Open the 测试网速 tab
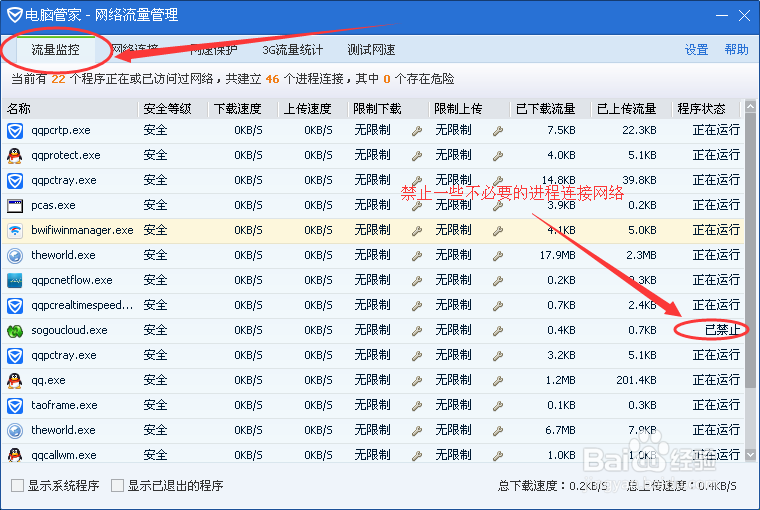The height and width of the screenshot is (510, 760). 371,50
